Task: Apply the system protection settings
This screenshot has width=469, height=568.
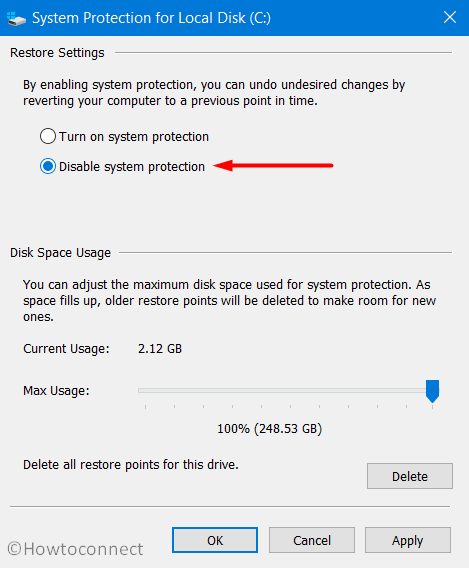Action: click(408, 540)
